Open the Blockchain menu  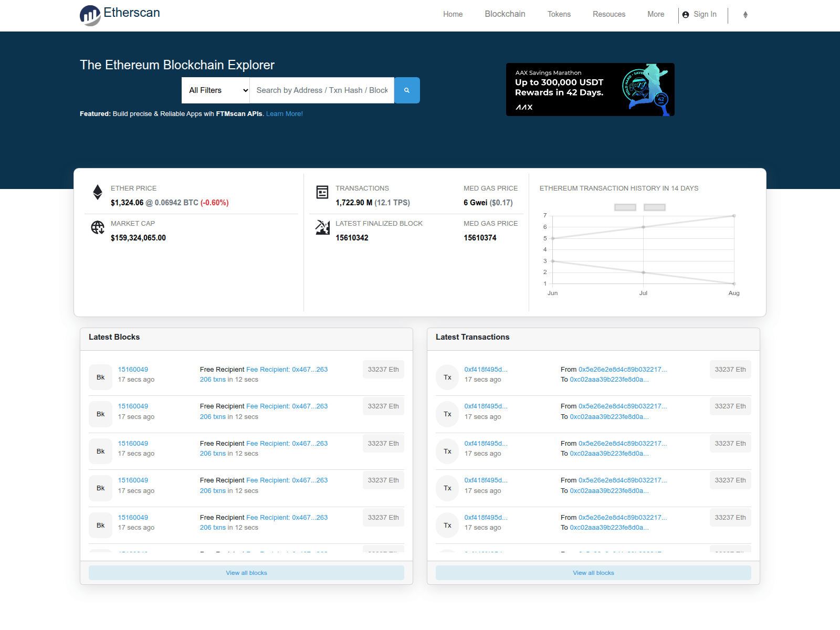(x=505, y=14)
